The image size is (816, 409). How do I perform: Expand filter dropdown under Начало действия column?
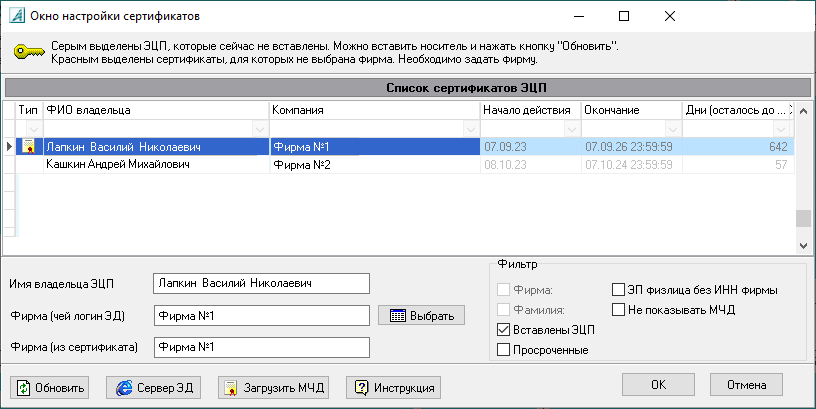[x=572, y=129]
